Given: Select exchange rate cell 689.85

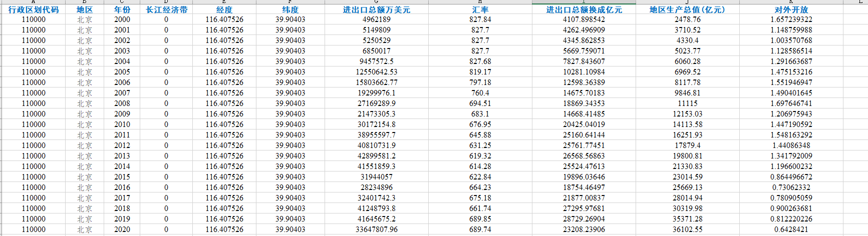Looking at the screenshot, I should 480,219.
